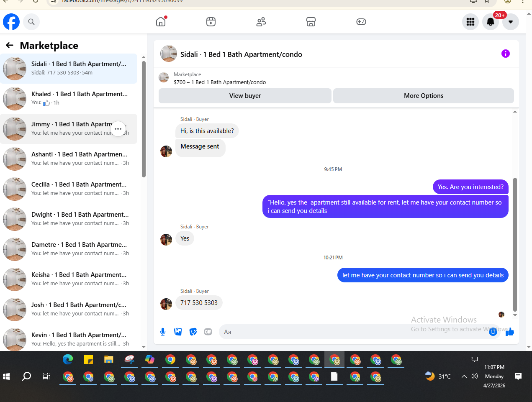Open the Marketplace storefront icon

coord(311,22)
